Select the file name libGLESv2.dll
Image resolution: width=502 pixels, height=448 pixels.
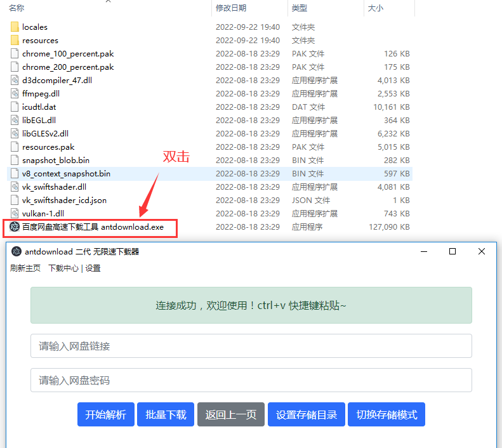click(x=46, y=133)
